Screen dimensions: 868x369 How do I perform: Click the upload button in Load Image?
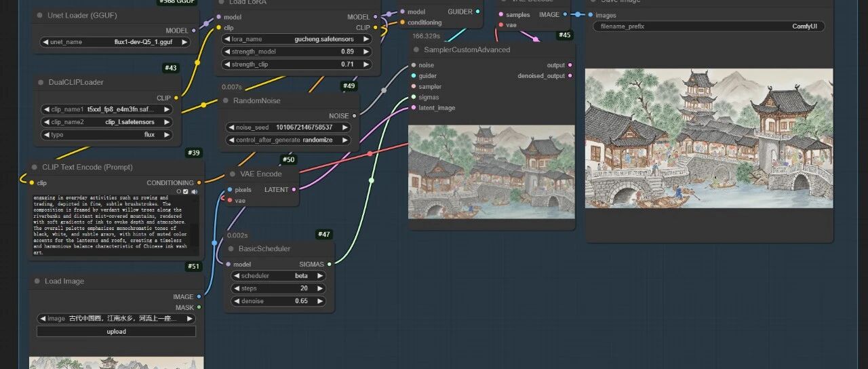[116, 332]
